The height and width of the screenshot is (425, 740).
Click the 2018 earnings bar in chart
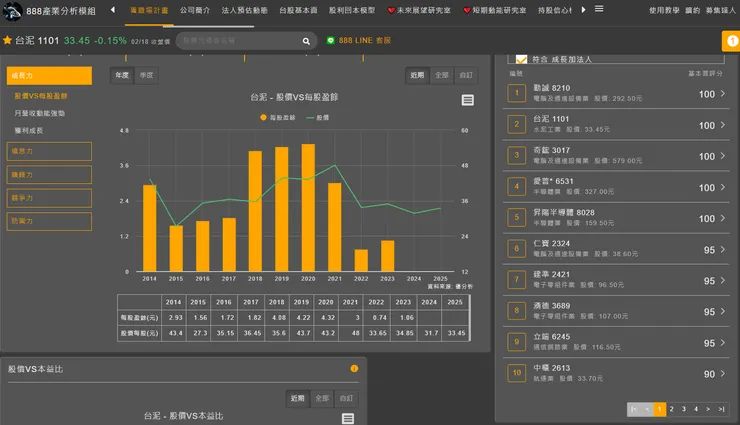(x=255, y=211)
